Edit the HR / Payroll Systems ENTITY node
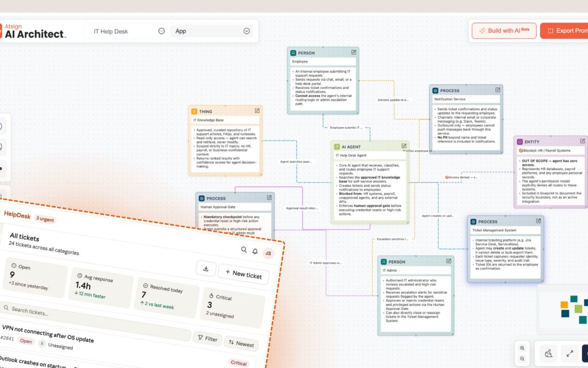This screenshot has width=588, height=368. (583, 141)
